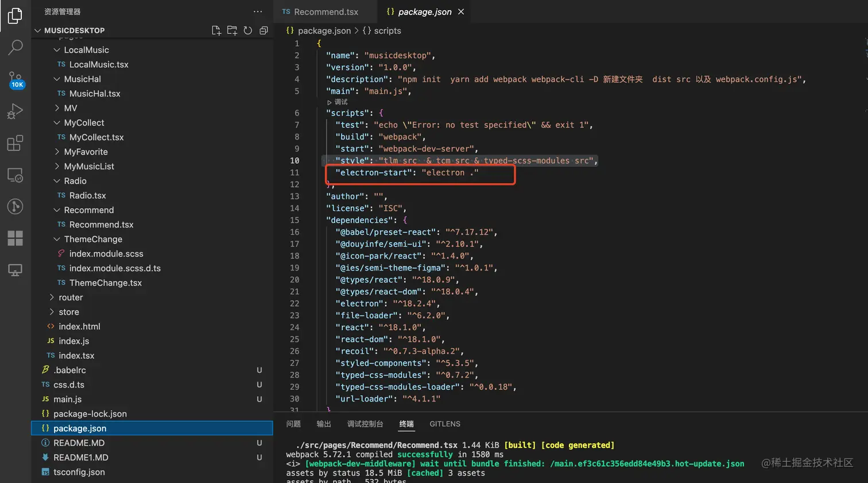Screen dimensions: 868x483
Task: Select package.json in the file tree
Action: coord(152,428)
